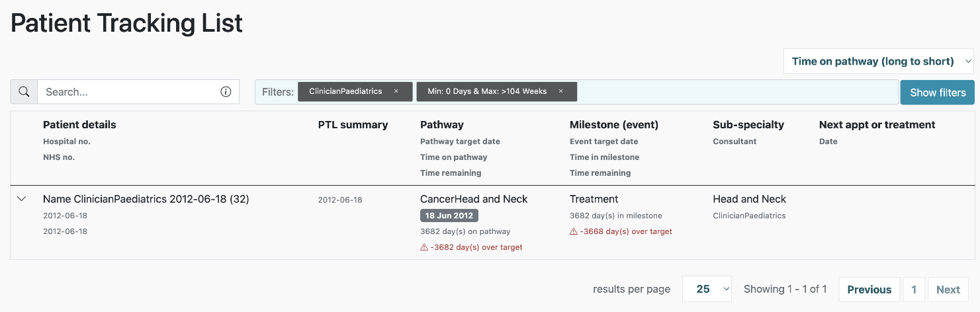Click pathway over-target warning triangle icon
The image size is (980, 312).
[424, 247]
